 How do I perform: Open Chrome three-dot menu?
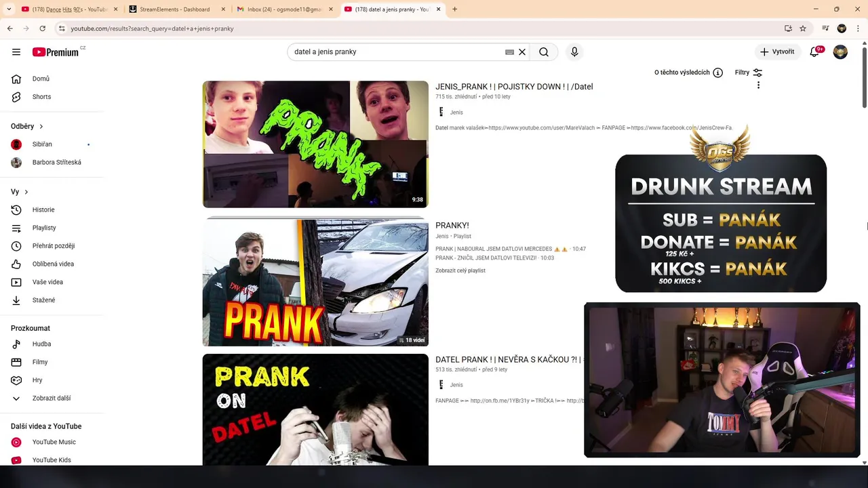[858, 28]
